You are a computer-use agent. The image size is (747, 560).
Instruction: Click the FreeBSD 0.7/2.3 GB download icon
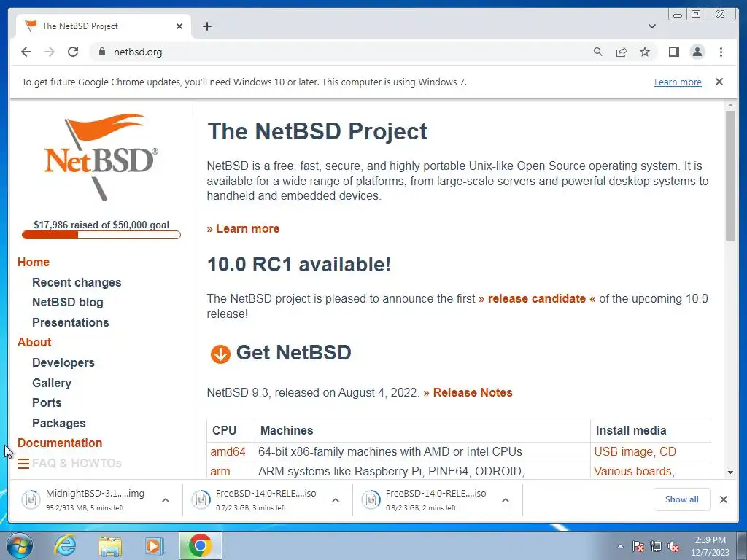click(x=201, y=499)
